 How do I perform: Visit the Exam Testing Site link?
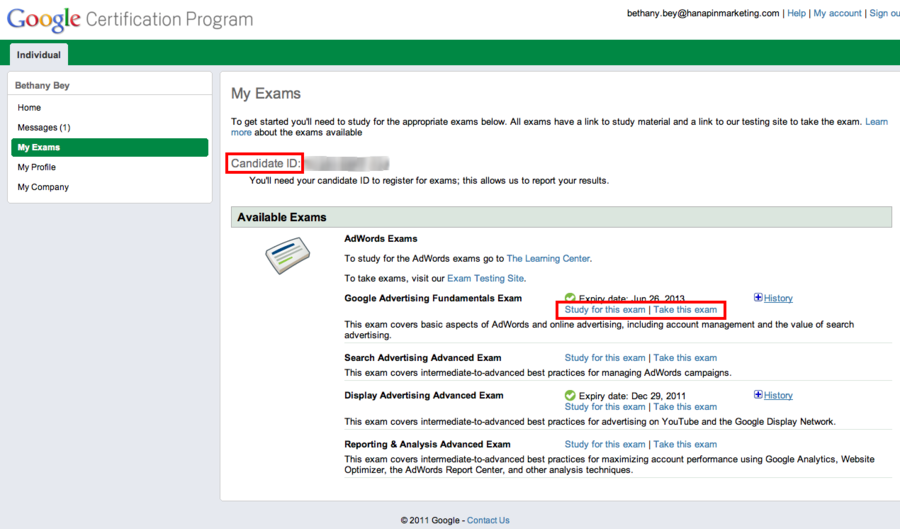(x=485, y=278)
